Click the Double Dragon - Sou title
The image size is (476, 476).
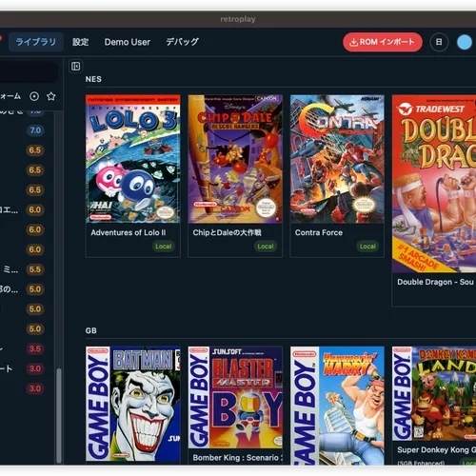click(435, 282)
